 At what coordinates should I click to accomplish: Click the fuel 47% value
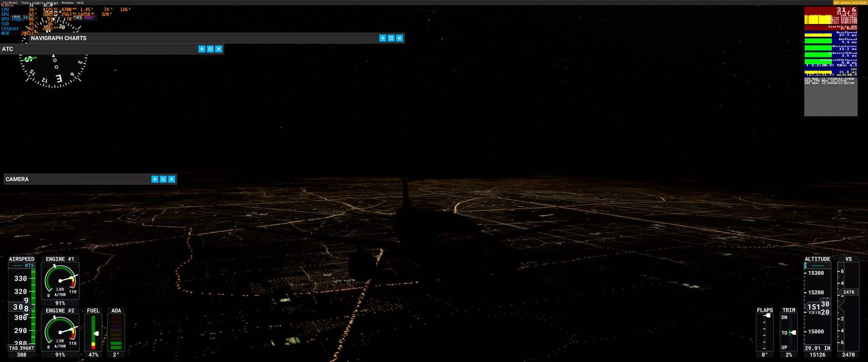click(93, 355)
